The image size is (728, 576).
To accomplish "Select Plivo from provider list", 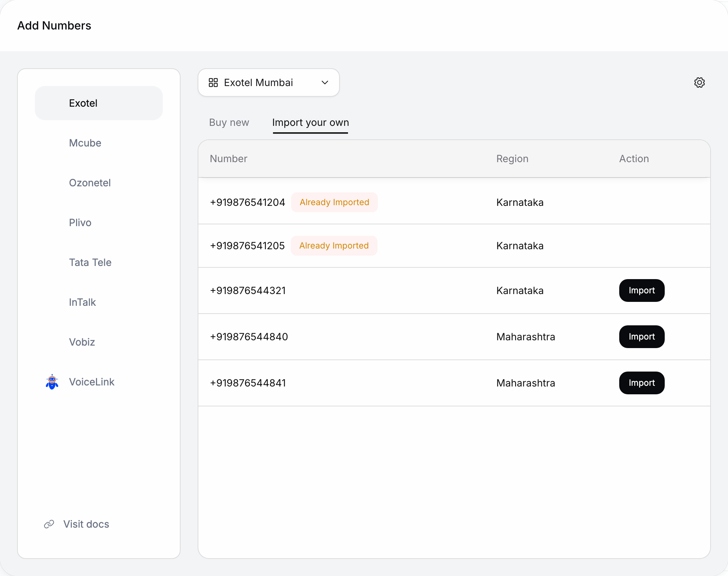I will 99,223.
